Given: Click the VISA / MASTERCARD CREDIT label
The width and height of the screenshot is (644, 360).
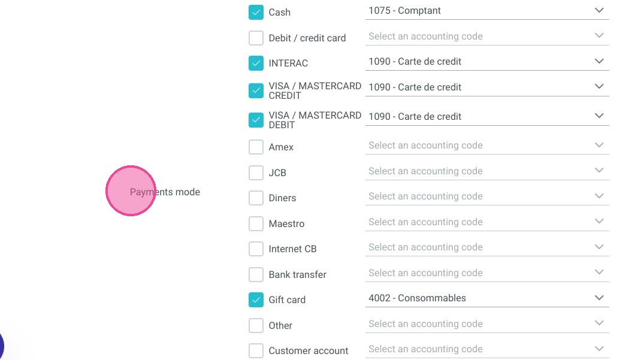Looking at the screenshot, I should (x=315, y=90).
